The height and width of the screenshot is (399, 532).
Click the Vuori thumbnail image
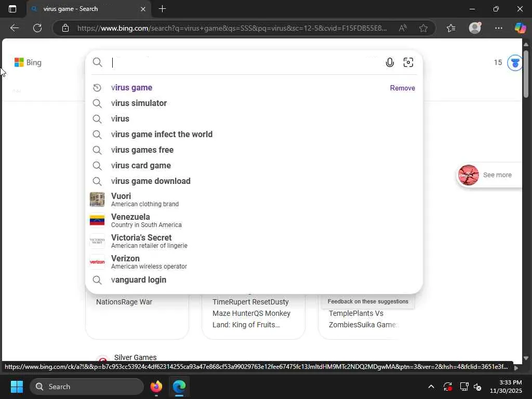(x=97, y=199)
